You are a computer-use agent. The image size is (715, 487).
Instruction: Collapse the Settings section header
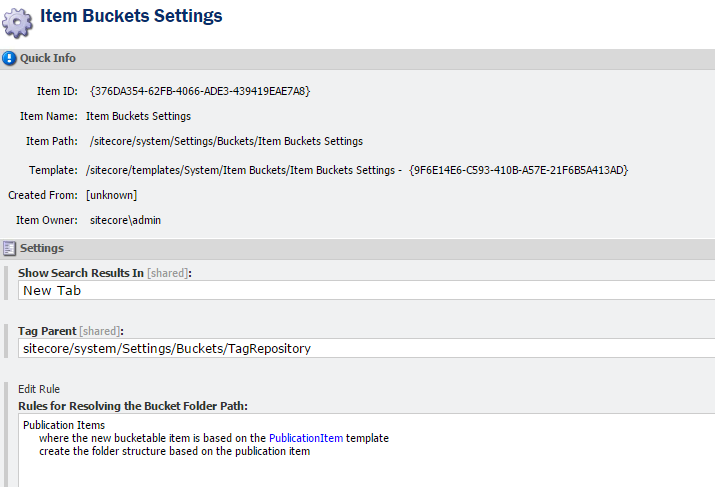42,248
